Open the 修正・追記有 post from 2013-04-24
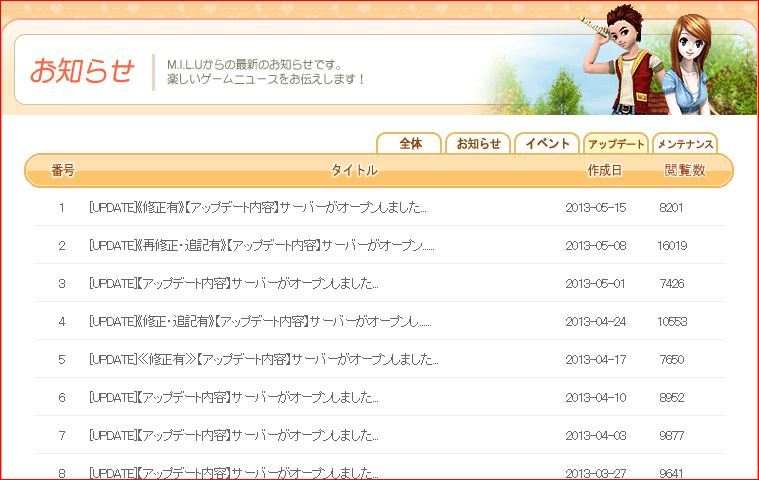This screenshot has height=480, width=759. click(x=259, y=322)
